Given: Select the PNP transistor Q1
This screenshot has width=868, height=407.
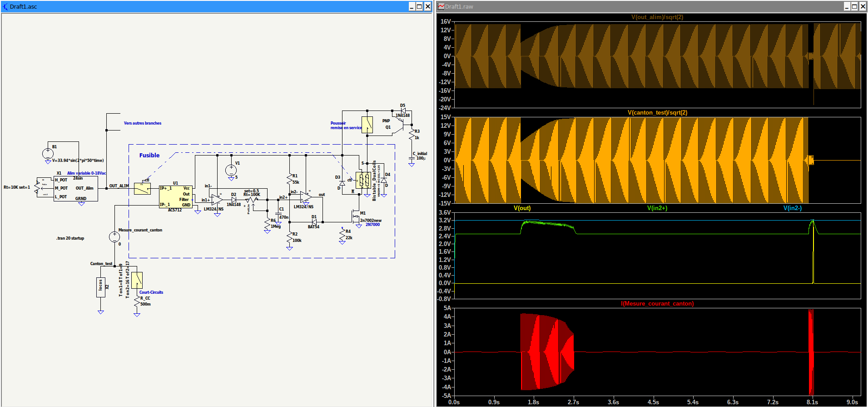Looking at the screenshot, I should pyautogui.click(x=400, y=125).
